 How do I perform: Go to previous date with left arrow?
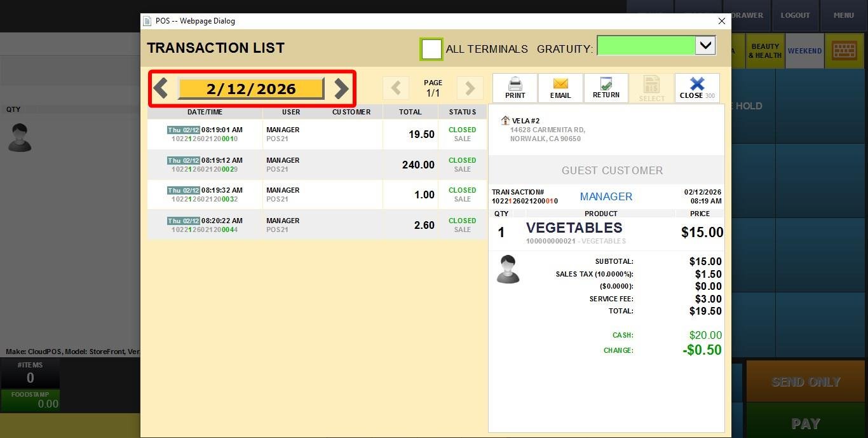[x=161, y=88]
